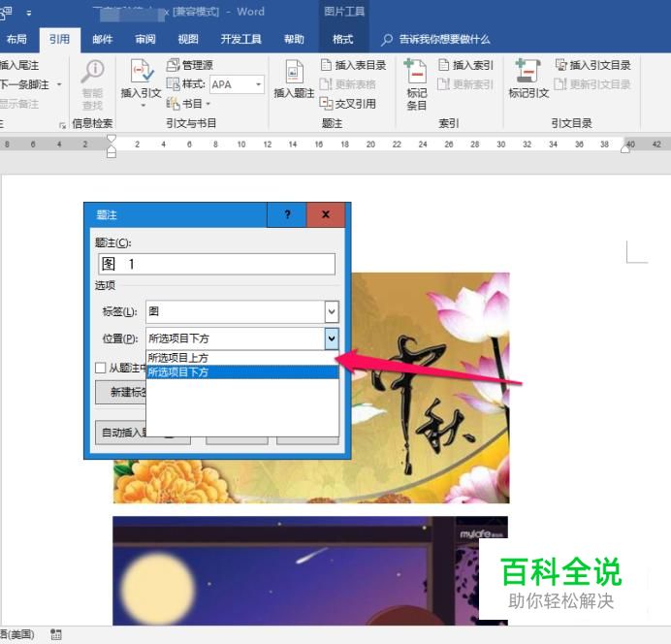The width and height of the screenshot is (671, 644).
Task: Open the Help tab
Action: click(294, 40)
